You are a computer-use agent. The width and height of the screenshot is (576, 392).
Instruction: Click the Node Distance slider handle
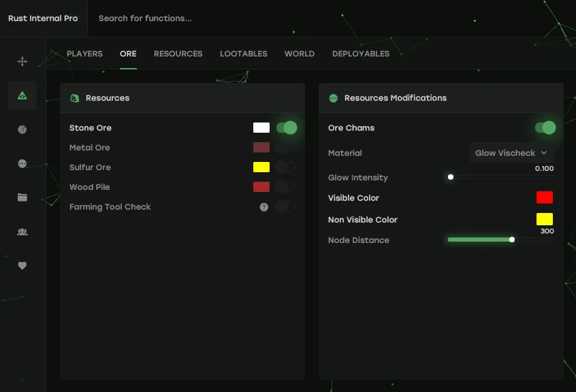point(512,240)
